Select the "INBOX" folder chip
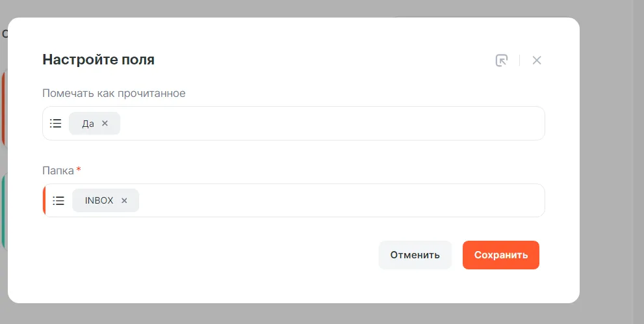 coord(99,200)
